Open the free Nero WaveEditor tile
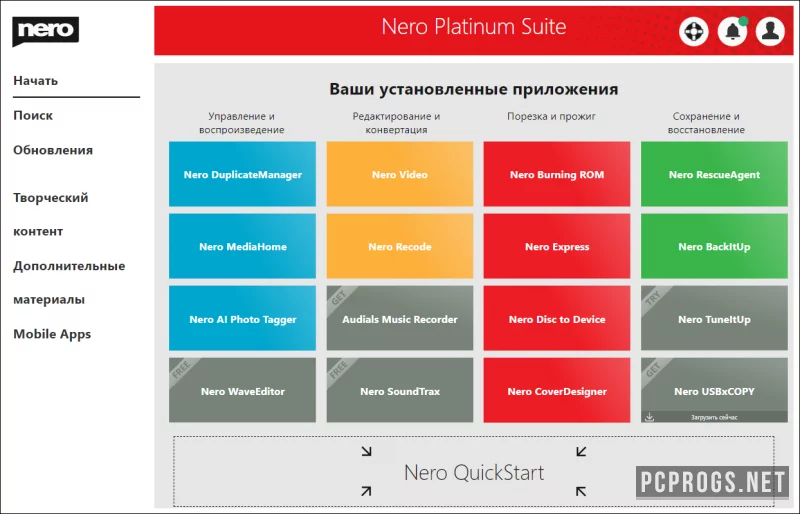This screenshot has height=514, width=800. [x=242, y=390]
